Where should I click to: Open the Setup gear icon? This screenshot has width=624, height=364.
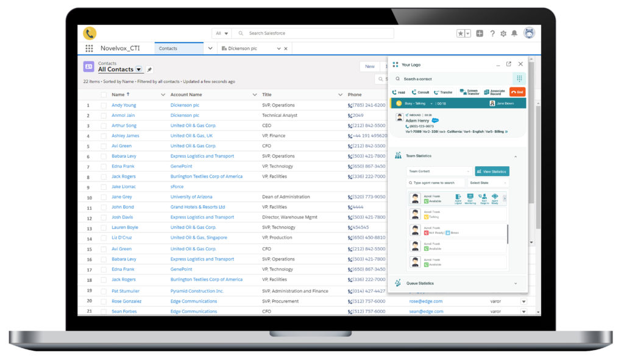click(503, 33)
